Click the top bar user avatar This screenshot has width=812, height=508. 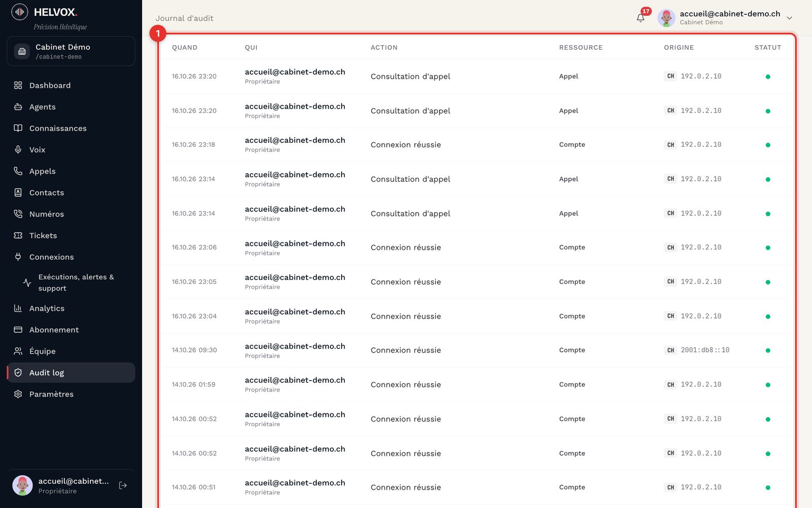666,18
